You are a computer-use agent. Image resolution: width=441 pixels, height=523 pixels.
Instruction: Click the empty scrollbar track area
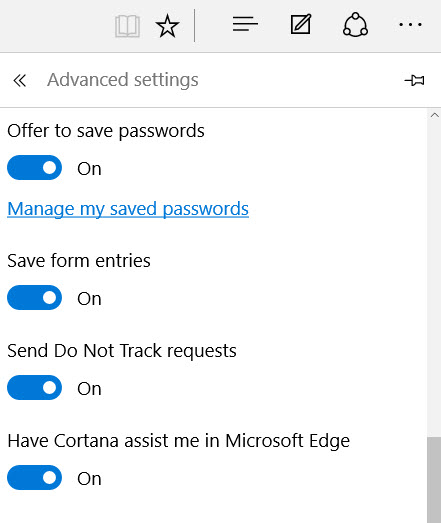pos(434,279)
